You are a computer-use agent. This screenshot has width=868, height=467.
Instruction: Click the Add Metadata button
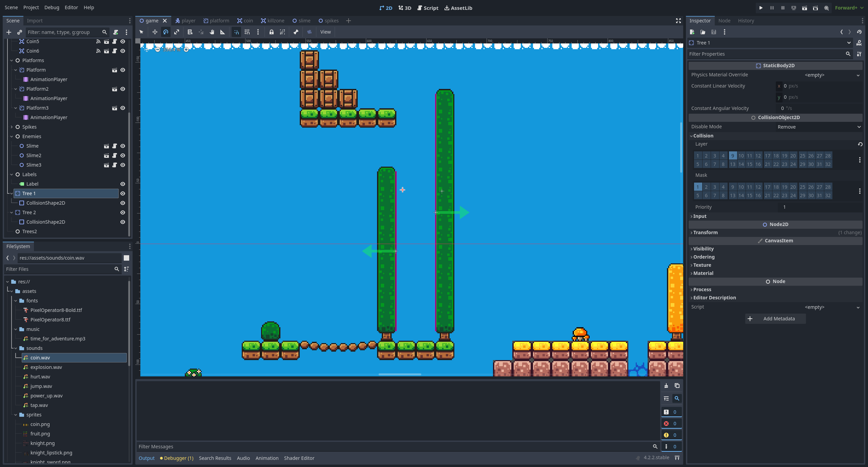[775, 318]
